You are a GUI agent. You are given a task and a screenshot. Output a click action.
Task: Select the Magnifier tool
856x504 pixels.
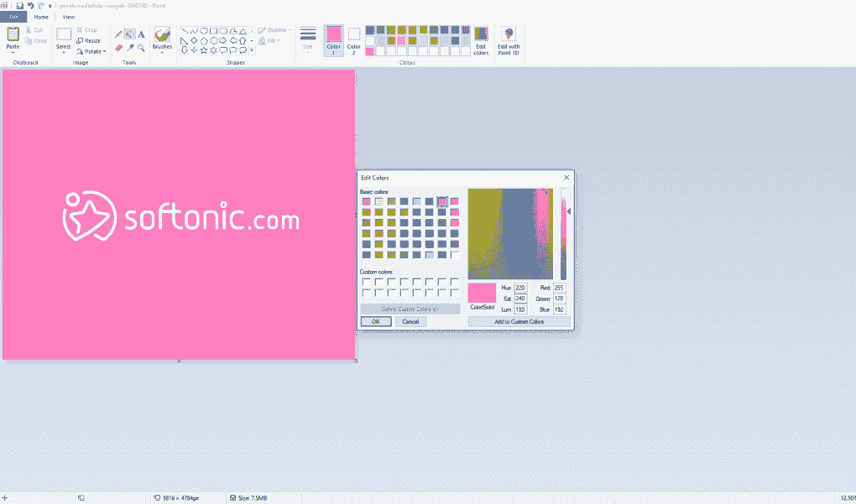pos(141,48)
